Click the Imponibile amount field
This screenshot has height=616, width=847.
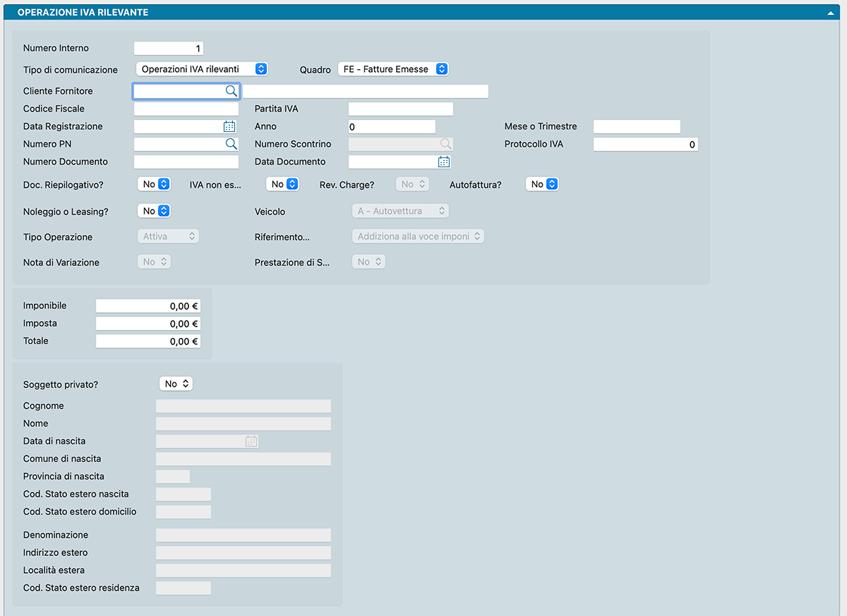148,306
